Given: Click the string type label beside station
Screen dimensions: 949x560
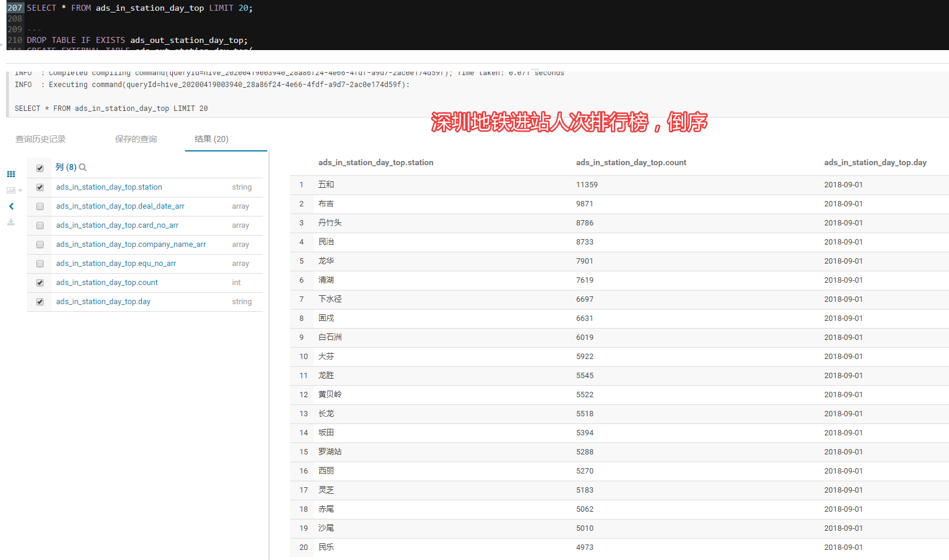Looking at the screenshot, I should click(242, 187).
